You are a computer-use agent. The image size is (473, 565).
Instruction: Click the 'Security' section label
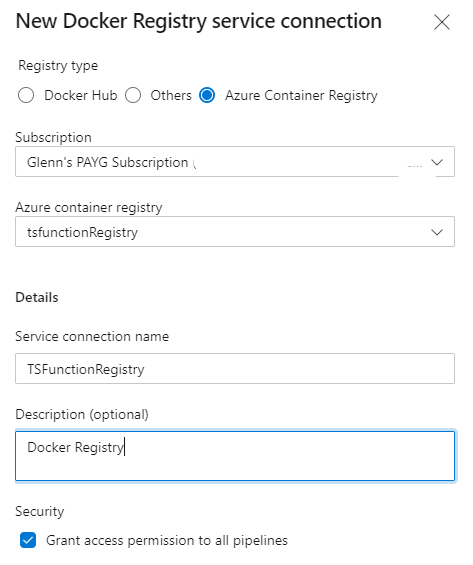point(40,511)
